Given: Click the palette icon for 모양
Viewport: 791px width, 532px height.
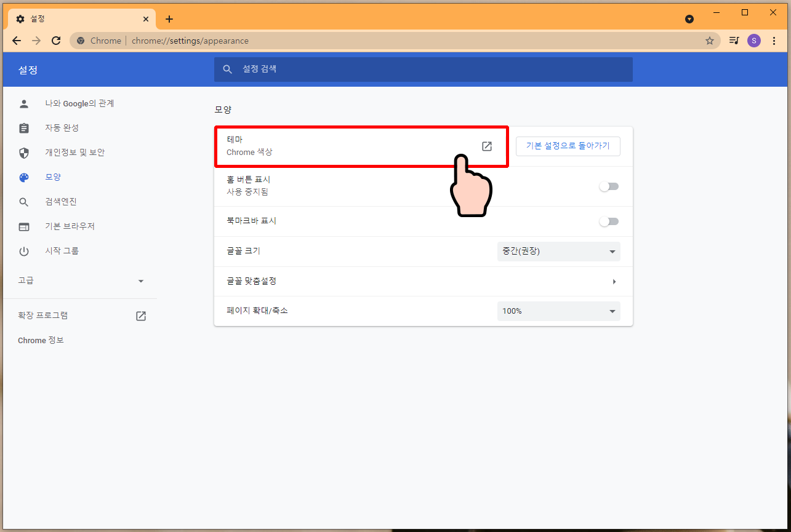Looking at the screenshot, I should [x=24, y=177].
